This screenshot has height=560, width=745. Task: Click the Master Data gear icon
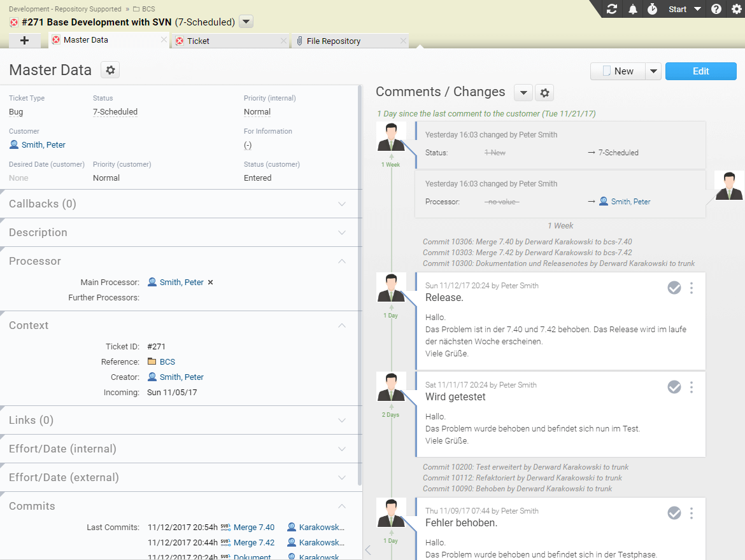point(110,70)
